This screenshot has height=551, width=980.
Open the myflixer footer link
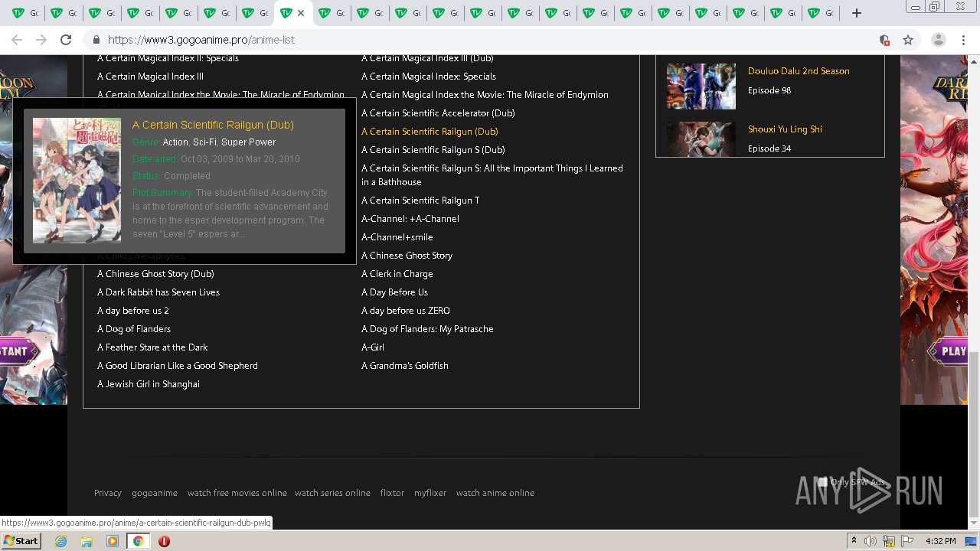(x=430, y=493)
